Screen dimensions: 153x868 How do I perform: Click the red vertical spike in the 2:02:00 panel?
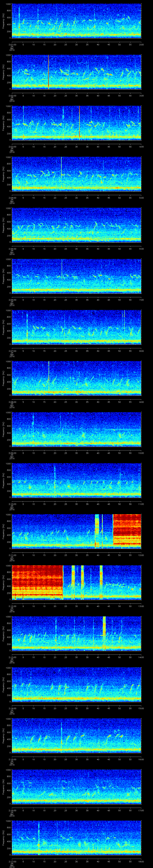pyautogui.click(x=48, y=72)
